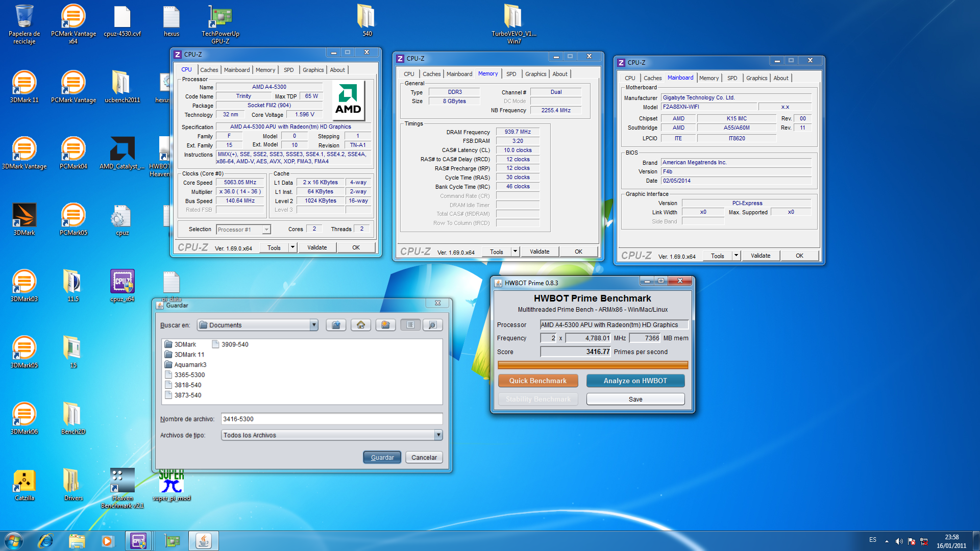The image size is (980, 551).
Task: Switch to CPU tab in Memory CPU-Z window
Action: point(409,74)
